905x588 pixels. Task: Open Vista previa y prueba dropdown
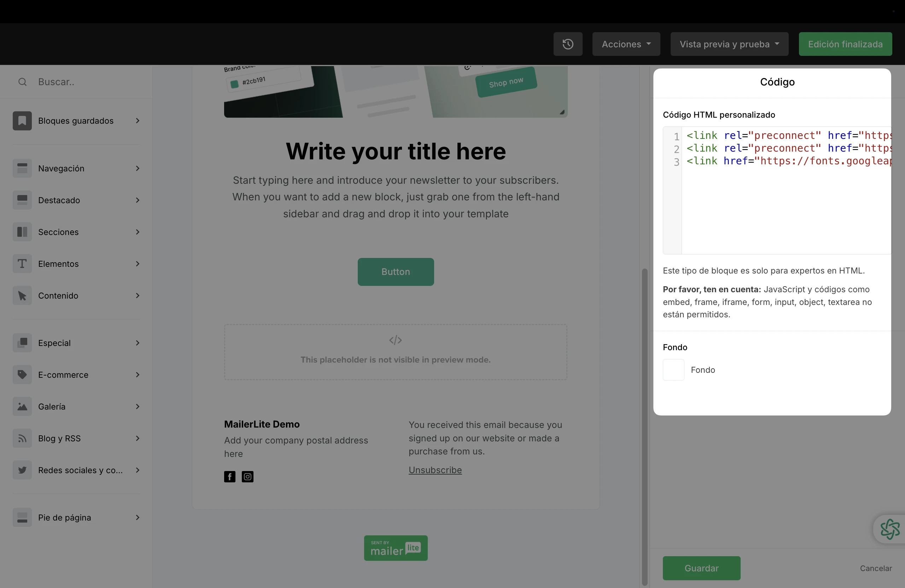pyautogui.click(x=729, y=44)
